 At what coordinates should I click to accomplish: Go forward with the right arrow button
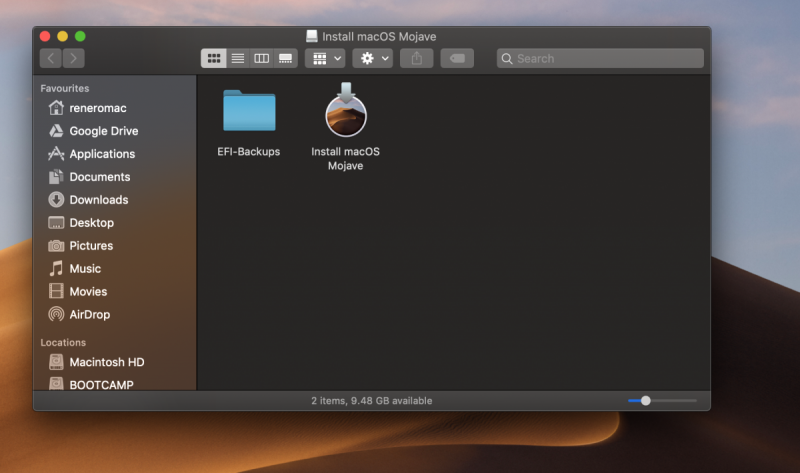point(74,58)
